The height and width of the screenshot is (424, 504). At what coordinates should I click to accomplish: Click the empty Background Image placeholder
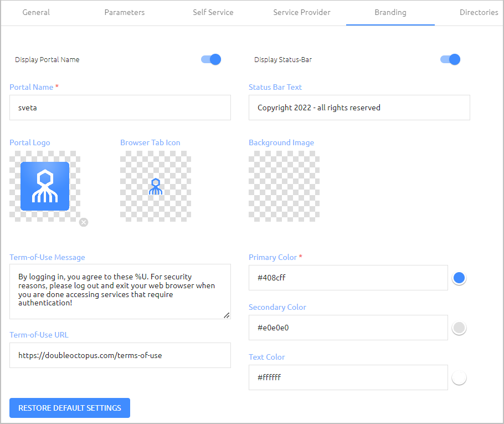point(284,186)
